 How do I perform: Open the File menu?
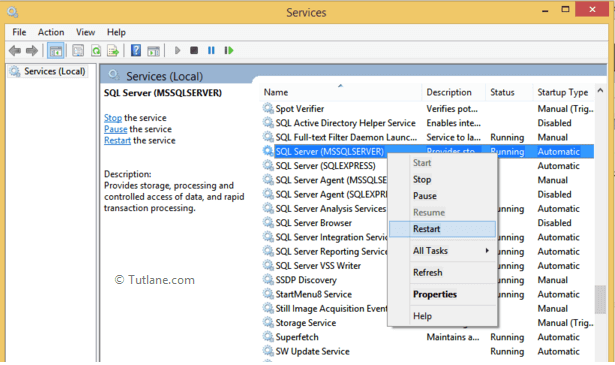click(19, 32)
